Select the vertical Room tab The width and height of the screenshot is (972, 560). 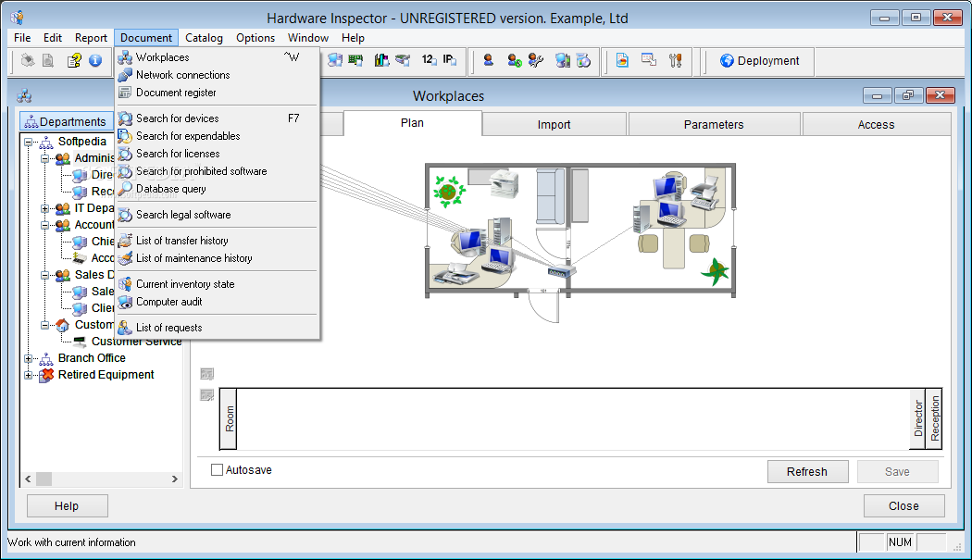tap(229, 418)
